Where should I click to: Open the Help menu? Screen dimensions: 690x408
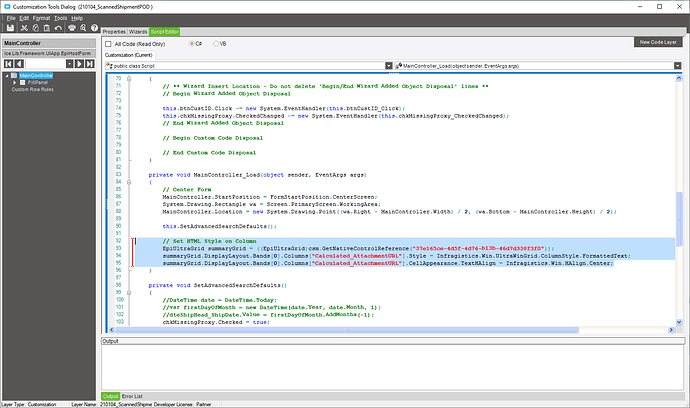tap(77, 18)
